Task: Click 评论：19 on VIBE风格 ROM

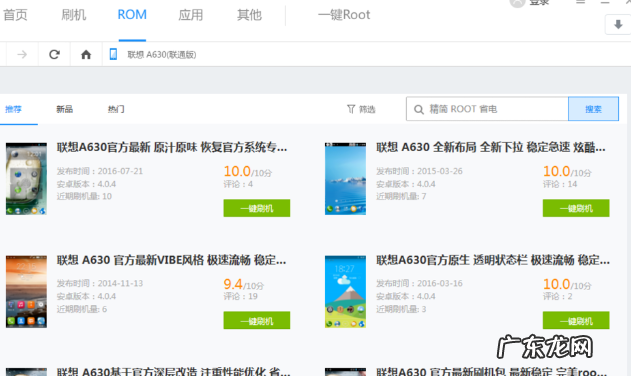Action: click(241, 297)
